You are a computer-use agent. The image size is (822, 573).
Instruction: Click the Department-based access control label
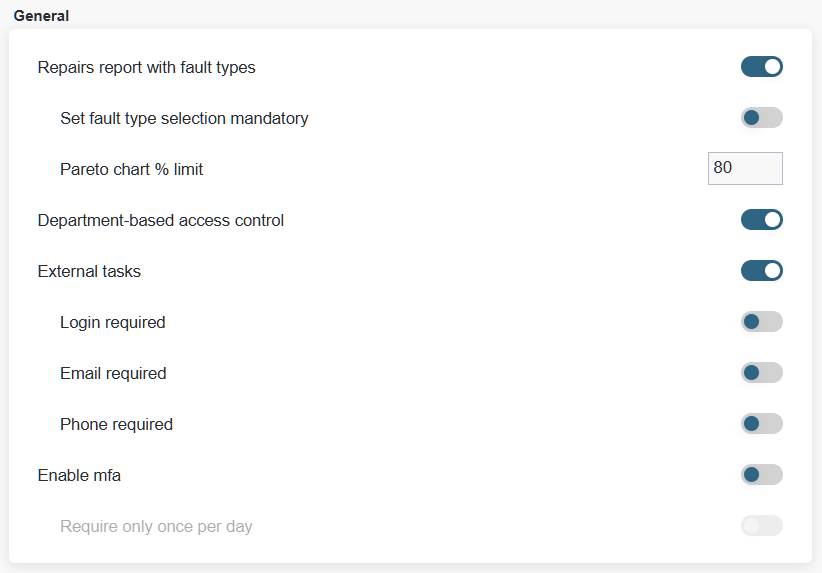(160, 220)
